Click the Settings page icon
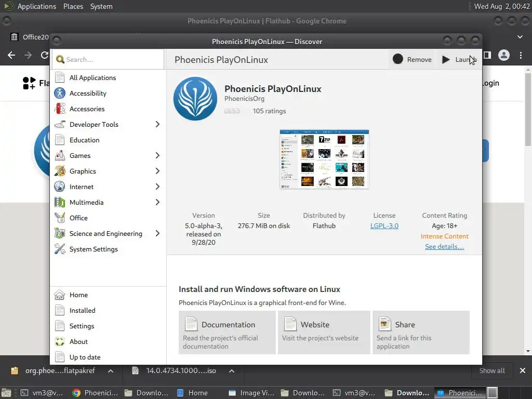Viewport: 532px width, 399px height. [x=60, y=326]
